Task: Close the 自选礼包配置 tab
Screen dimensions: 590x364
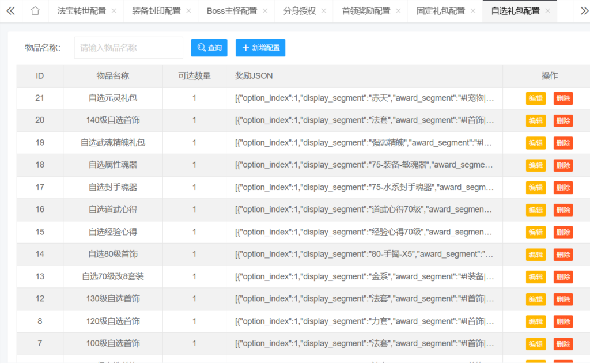Action: click(548, 11)
